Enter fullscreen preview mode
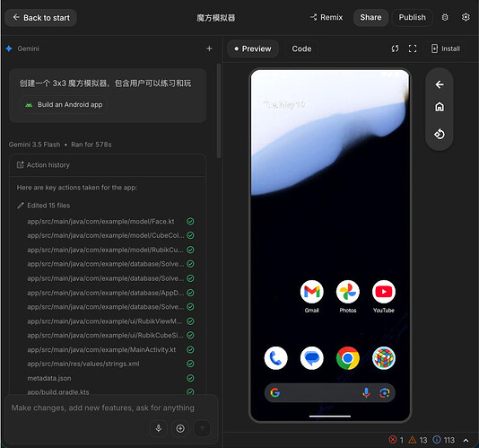 coord(413,48)
